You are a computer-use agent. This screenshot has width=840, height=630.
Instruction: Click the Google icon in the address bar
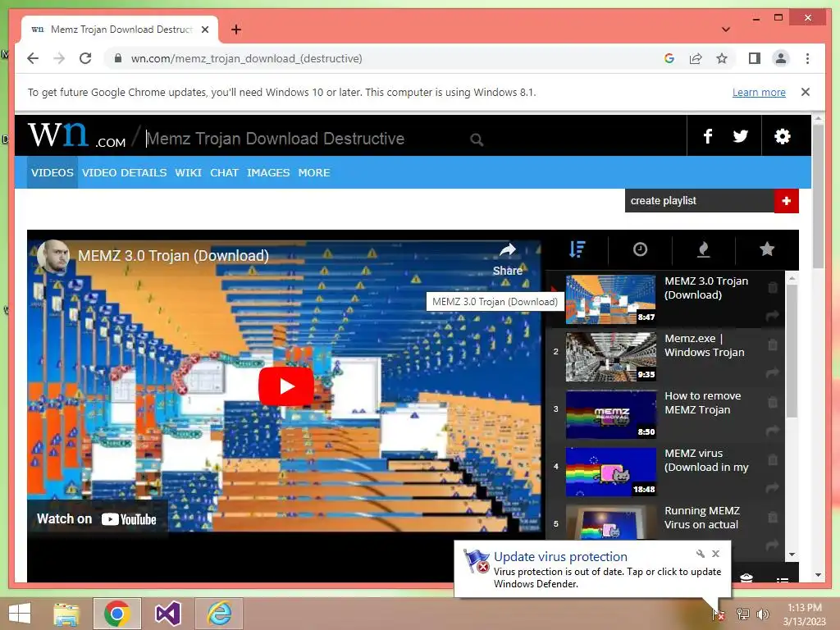click(x=669, y=58)
